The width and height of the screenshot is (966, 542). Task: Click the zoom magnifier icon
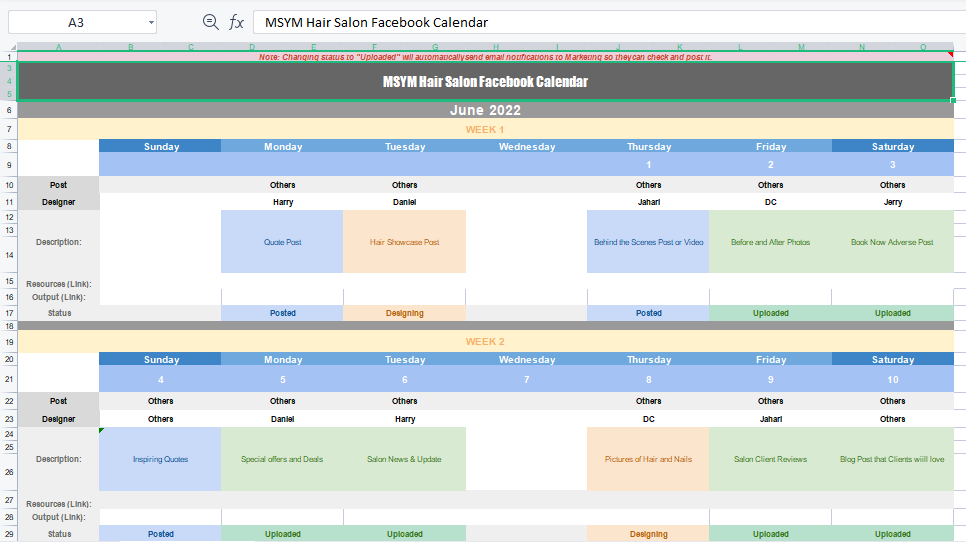point(211,22)
